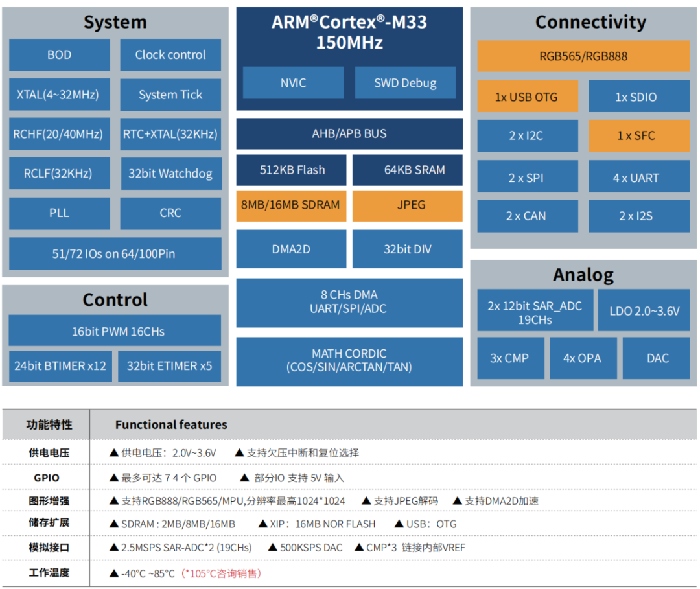The height and width of the screenshot is (589, 700).
Task: Click the 图形增强 row label
Action: (49, 501)
